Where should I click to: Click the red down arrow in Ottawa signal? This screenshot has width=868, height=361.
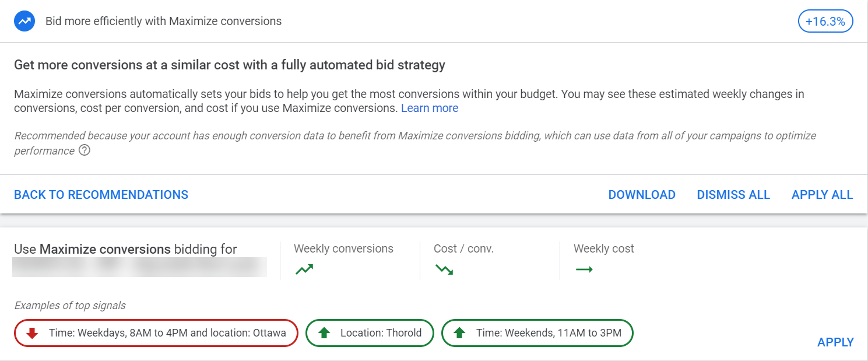[33, 333]
